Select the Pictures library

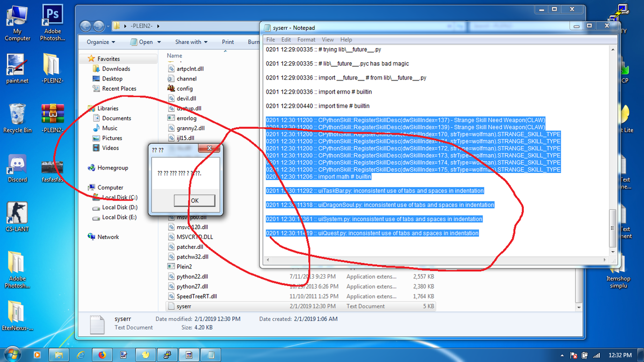(x=112, y=138)
